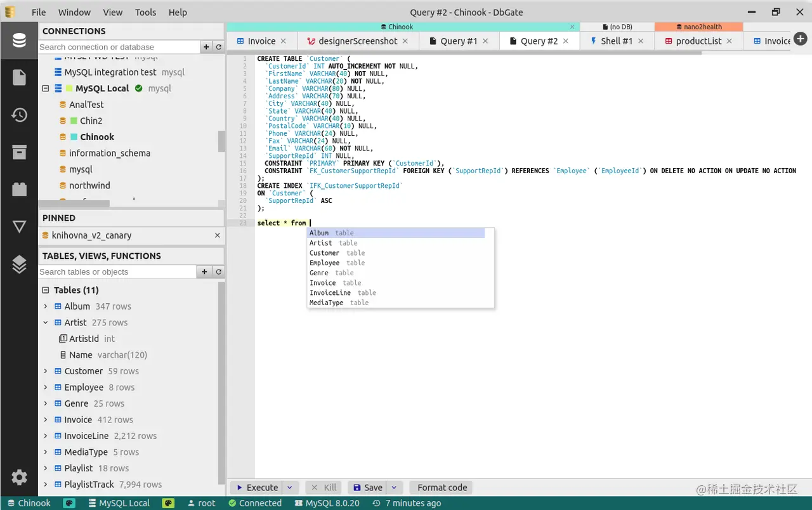Click the Connected status indicator
Image resolution: width=812 pixels, height=510 pixels.
254,503
